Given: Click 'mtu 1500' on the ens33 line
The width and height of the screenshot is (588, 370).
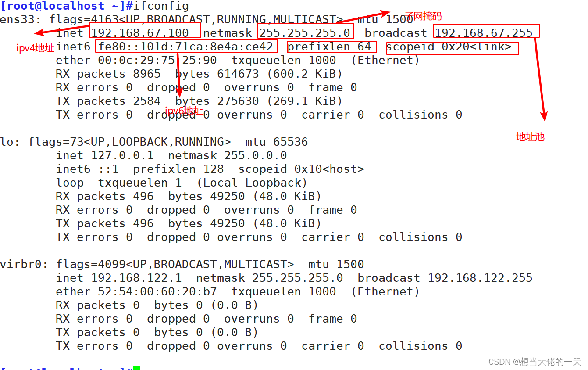Looking at the screenshot, I should tap(385, 19).
